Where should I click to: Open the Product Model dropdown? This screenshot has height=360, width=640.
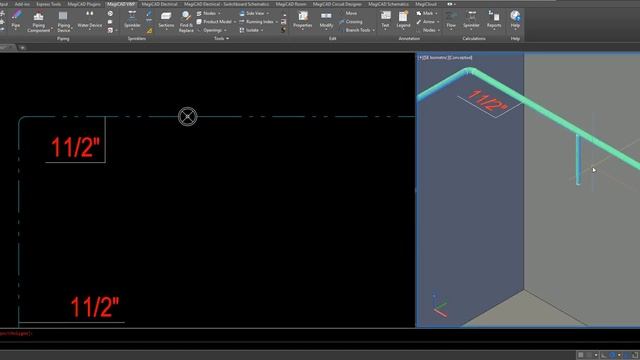pyautogui.click(x=216, y=22)
